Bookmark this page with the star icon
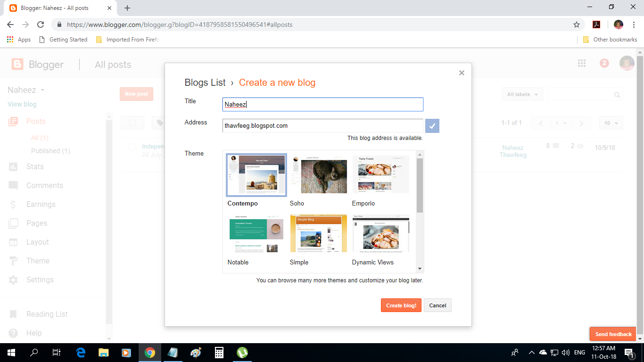The image size is (644, 362). 576,25
